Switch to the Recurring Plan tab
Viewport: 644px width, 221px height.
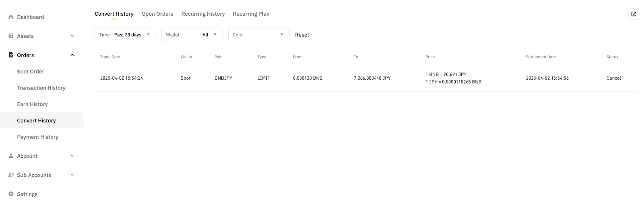click(x=251, y=14)
